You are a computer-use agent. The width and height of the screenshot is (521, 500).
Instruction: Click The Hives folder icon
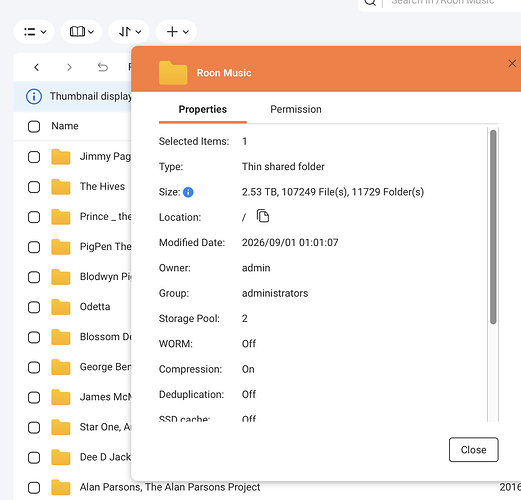pos(61,187)
